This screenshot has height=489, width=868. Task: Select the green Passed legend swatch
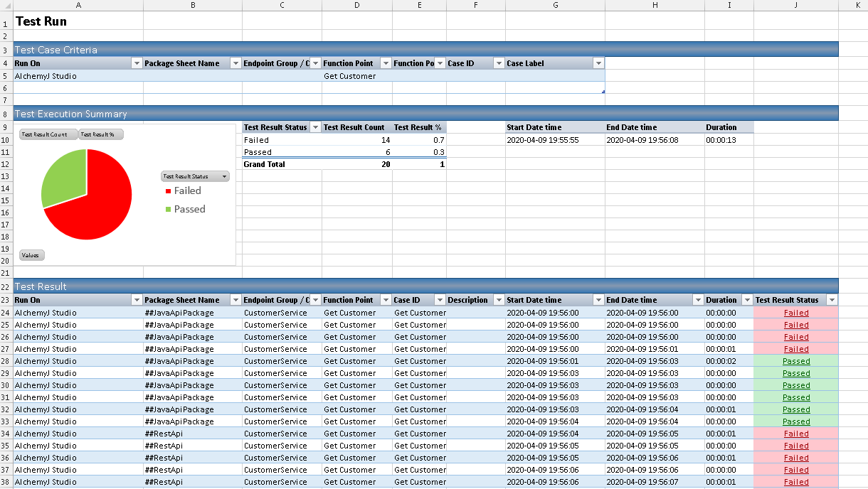click(x=168, y=210)
